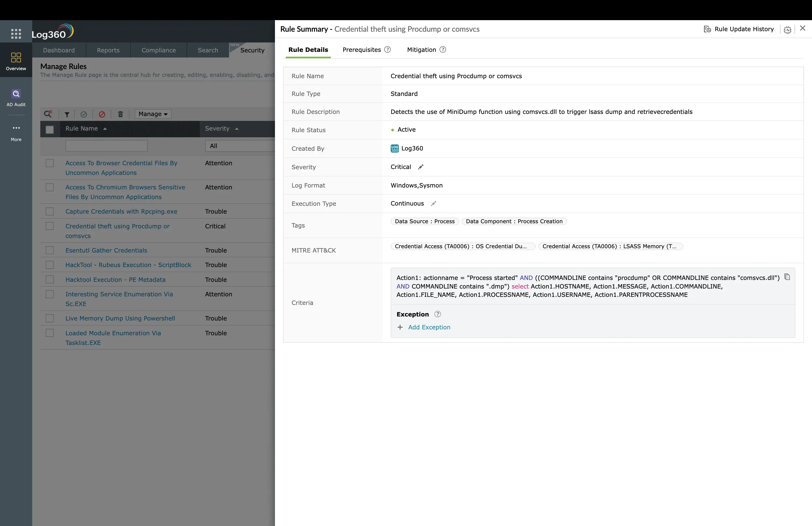Check Live Memory Dump Using Powershell row
The height and width of the screenshot is (526, 812).
[50, 318]
